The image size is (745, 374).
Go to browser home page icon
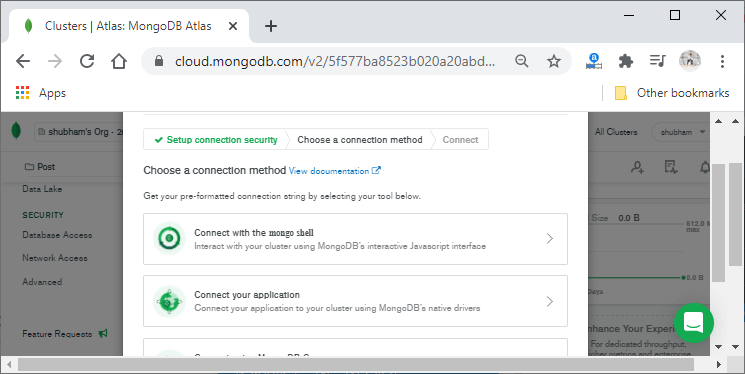point(119,61)
